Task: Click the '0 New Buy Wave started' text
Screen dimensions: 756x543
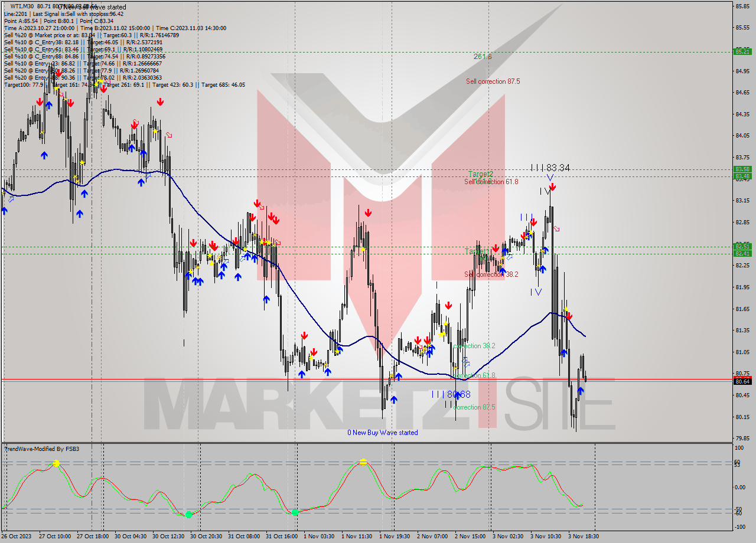Action: tap(383, 433)
